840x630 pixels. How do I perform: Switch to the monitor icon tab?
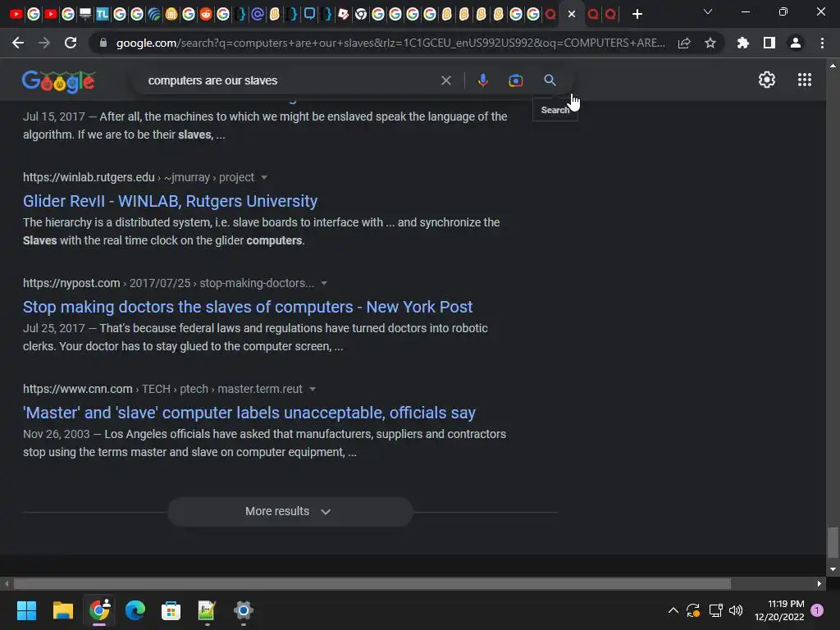coord(85,14)
